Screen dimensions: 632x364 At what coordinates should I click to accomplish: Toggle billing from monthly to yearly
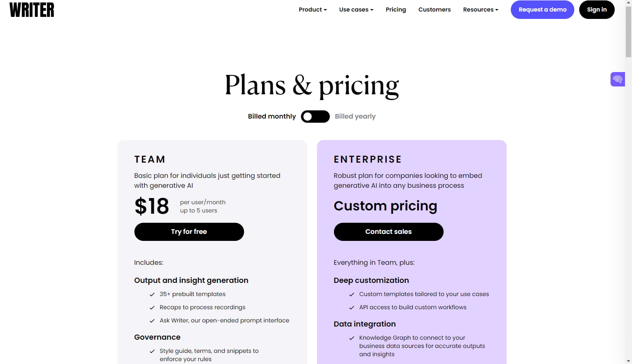(315, 117)
